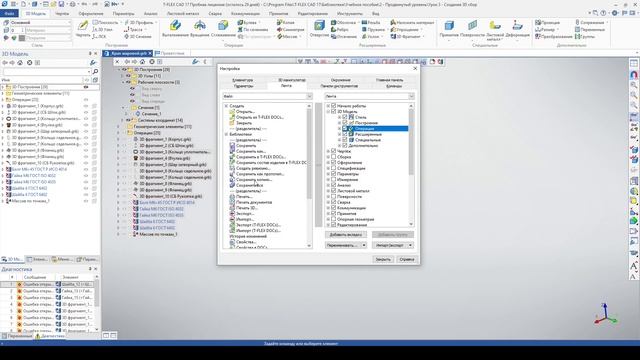Screen dimensions: 640x360
Task: Open the Чертёж ribbon tab
Action: click(x=62, y=13)
